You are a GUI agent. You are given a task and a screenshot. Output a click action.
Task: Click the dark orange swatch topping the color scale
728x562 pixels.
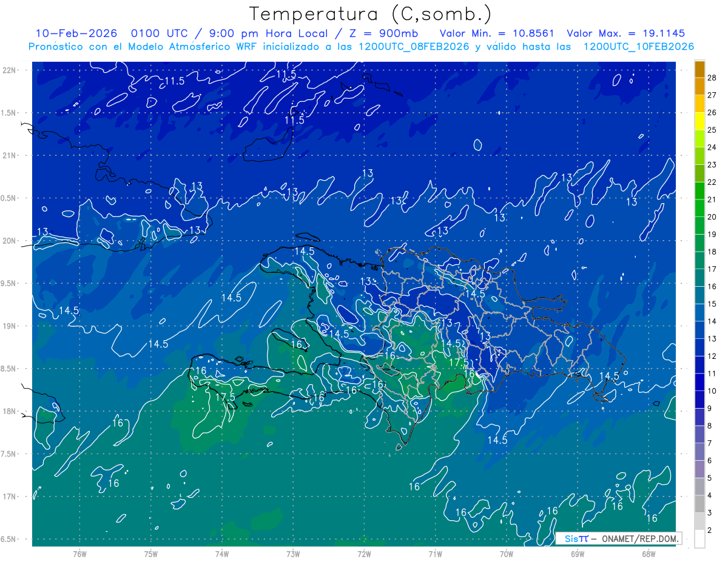699,70
